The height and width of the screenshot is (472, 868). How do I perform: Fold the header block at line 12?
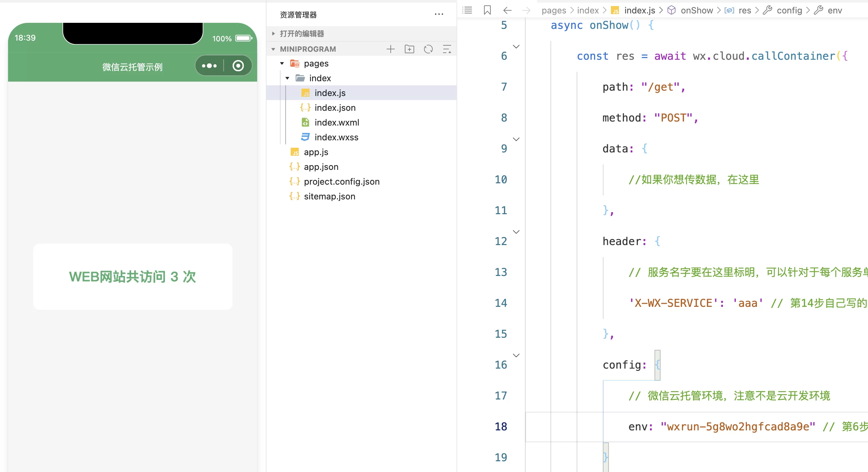coord(516,232)
